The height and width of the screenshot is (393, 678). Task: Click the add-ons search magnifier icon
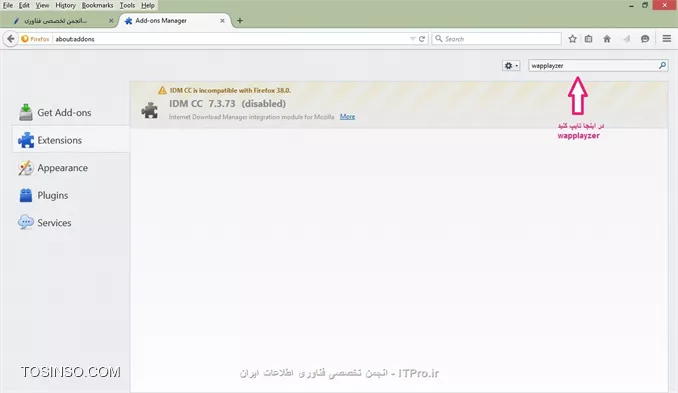(662, 65)
